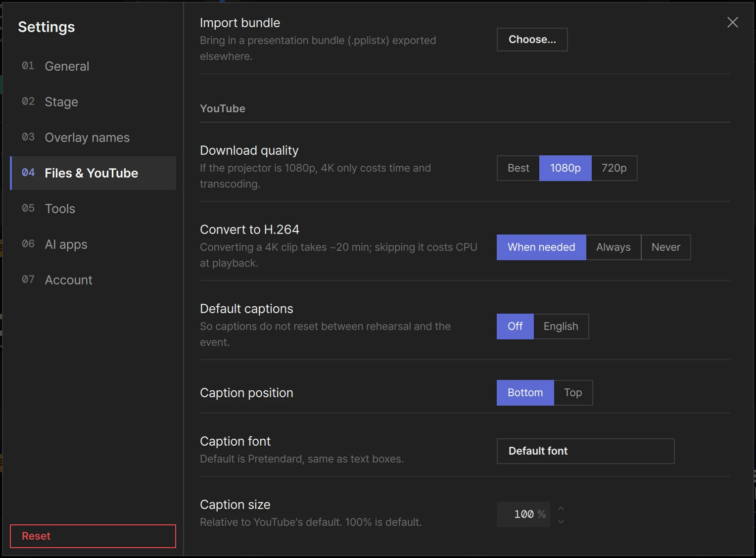This screenshot has width=756, height=558.
Task: Open the Caption font Default font picker
Action: click(x=586, y=451)
